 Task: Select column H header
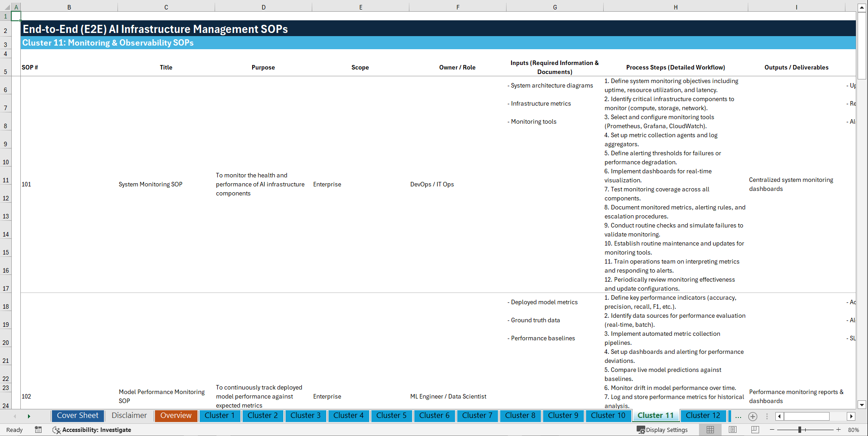[675, 7]
